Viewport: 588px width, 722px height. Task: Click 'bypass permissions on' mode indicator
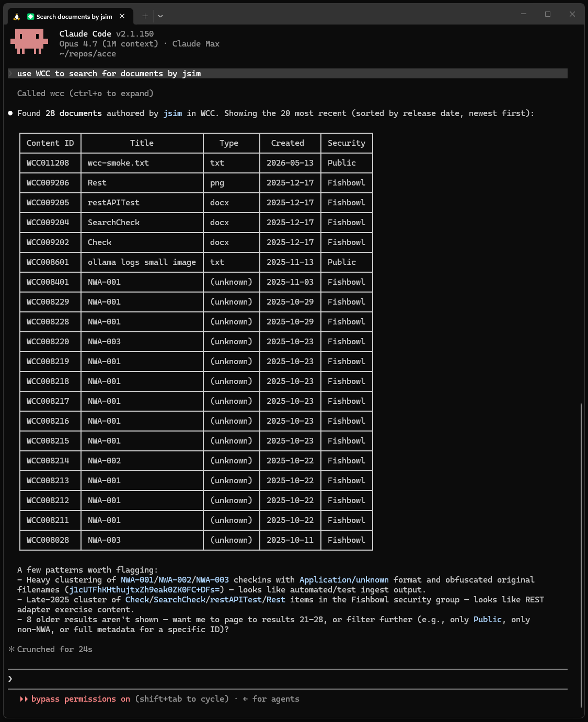point(80,699)
